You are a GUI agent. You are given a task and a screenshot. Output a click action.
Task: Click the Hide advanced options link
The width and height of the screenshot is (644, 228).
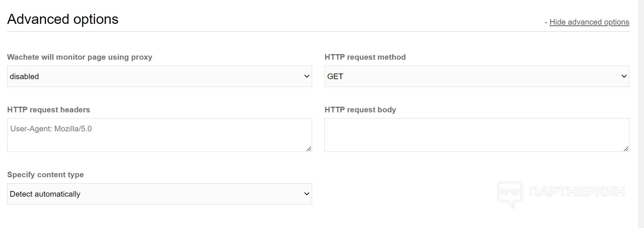589,22
